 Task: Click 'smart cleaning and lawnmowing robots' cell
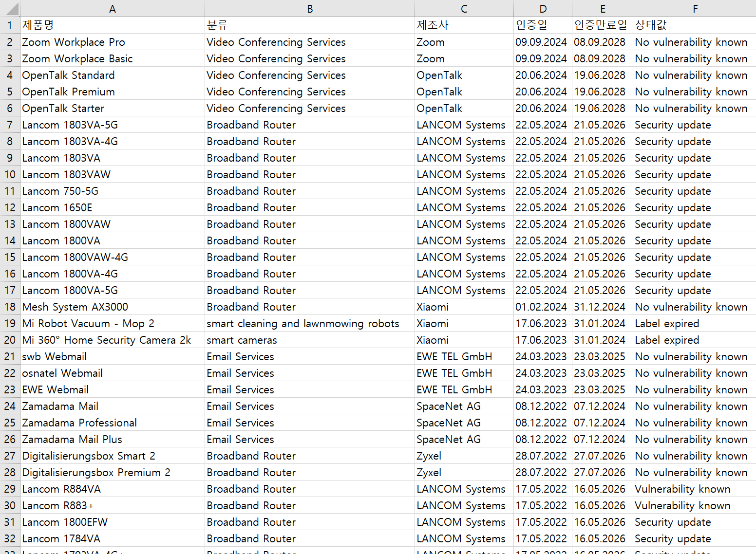[310, 323]
